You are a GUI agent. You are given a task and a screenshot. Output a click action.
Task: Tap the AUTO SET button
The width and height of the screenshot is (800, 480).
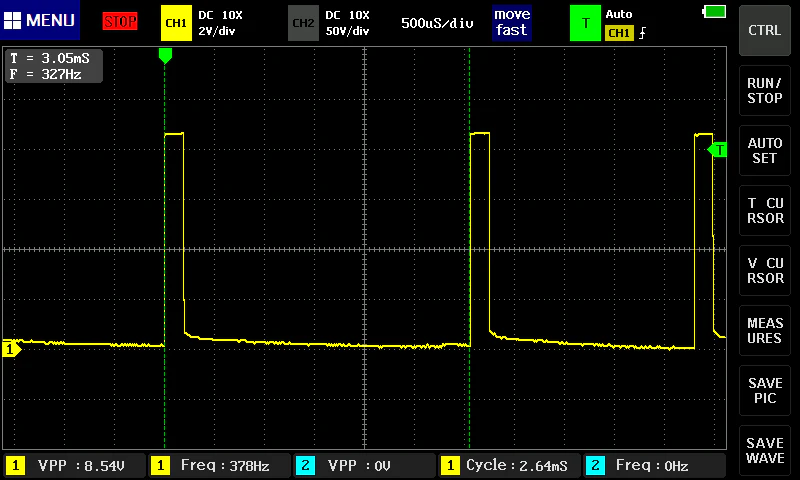coord(764,150)
